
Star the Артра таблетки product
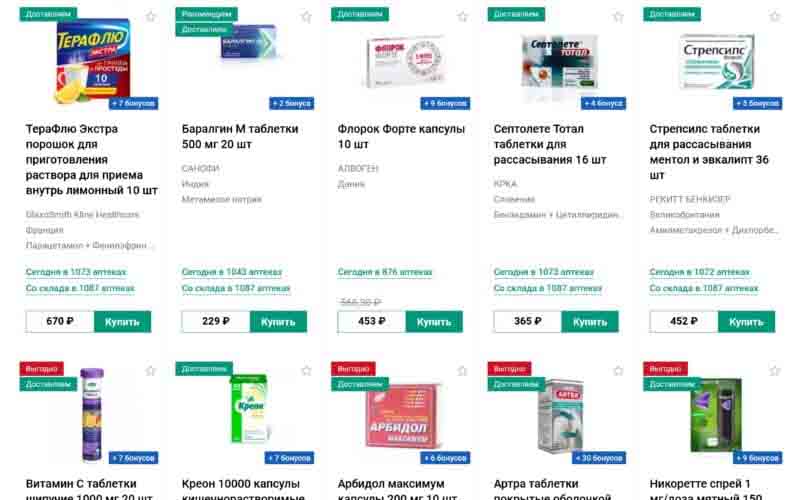pos(618,370)
